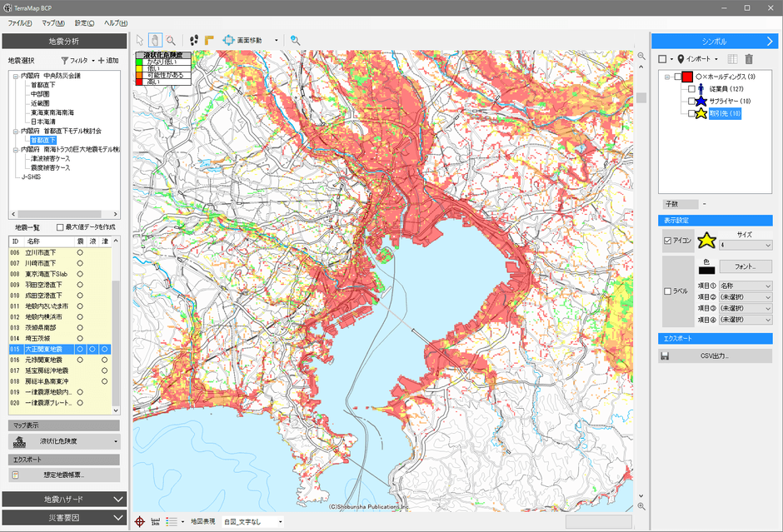The width and height of the screenshot is (783, 532).
Task: Open the マップ(M) menu
Action: point(52,22)
